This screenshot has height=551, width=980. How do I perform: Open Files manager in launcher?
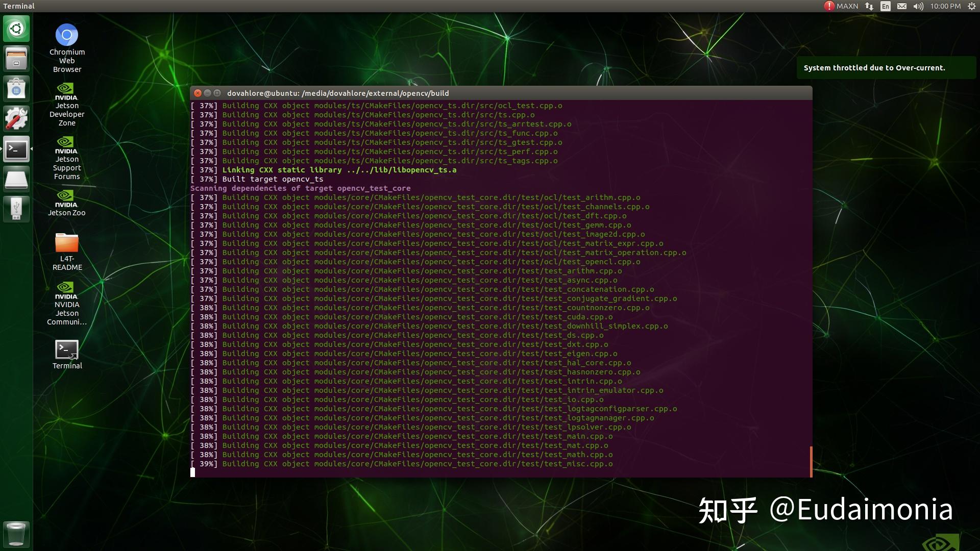pyautogui.click(x=16, y=59)
